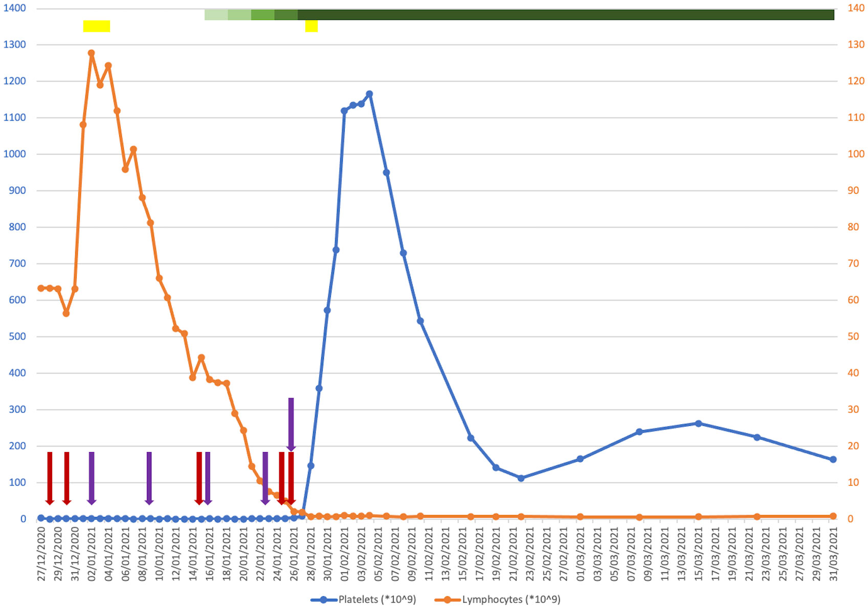
Task: Click the Platelets (*10^9) legend entry
Action: click(364, 599)
